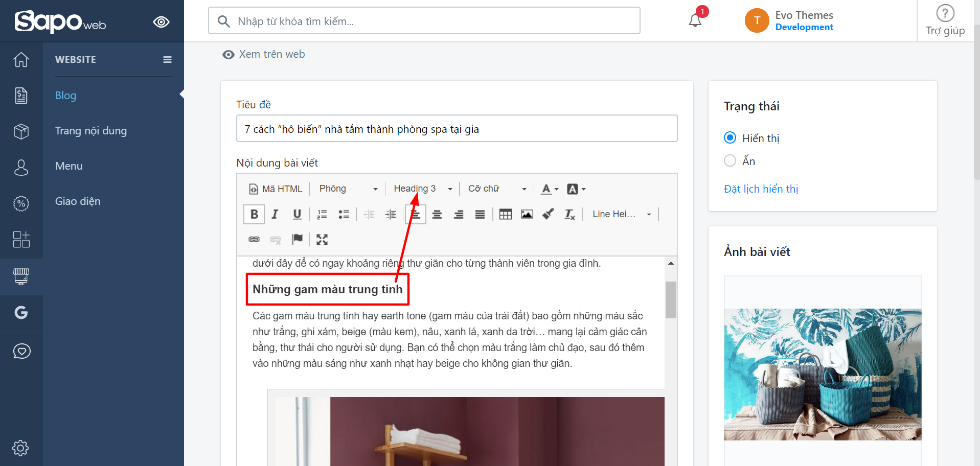
Task: Open Menu in the Website menu
Action: click(x=69, y=166)
